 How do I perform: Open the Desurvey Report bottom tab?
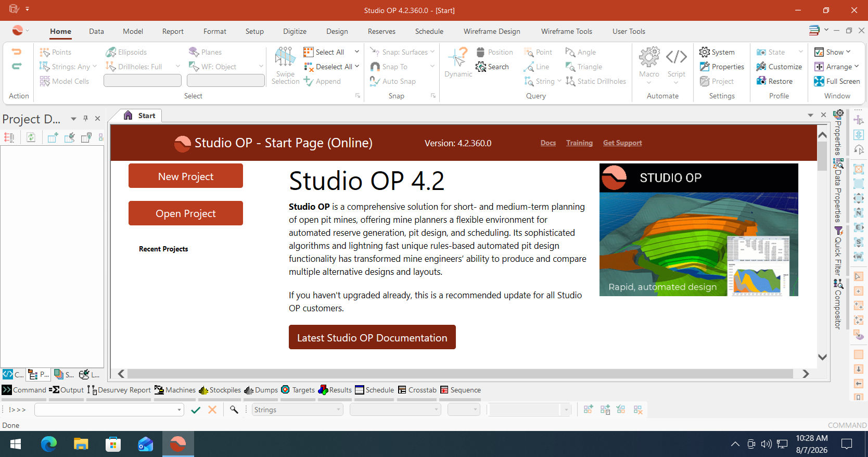click(x=119, y=390)
